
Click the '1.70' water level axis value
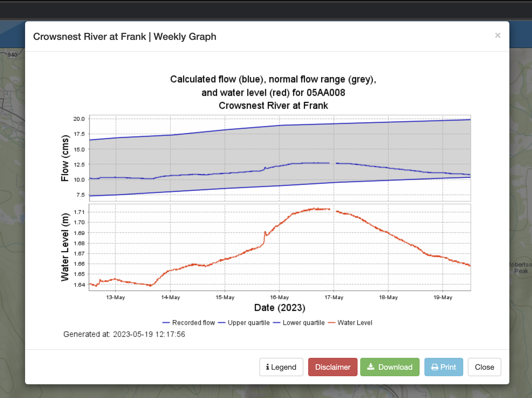pos(79,222)
